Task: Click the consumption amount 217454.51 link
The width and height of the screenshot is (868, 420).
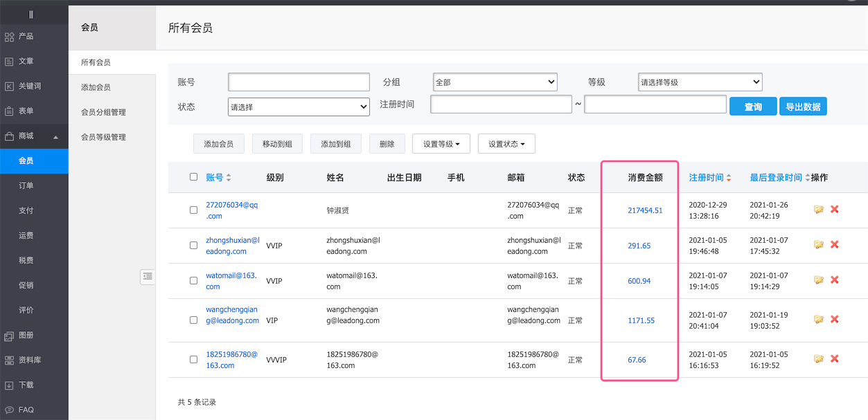Action: [645, 210]
